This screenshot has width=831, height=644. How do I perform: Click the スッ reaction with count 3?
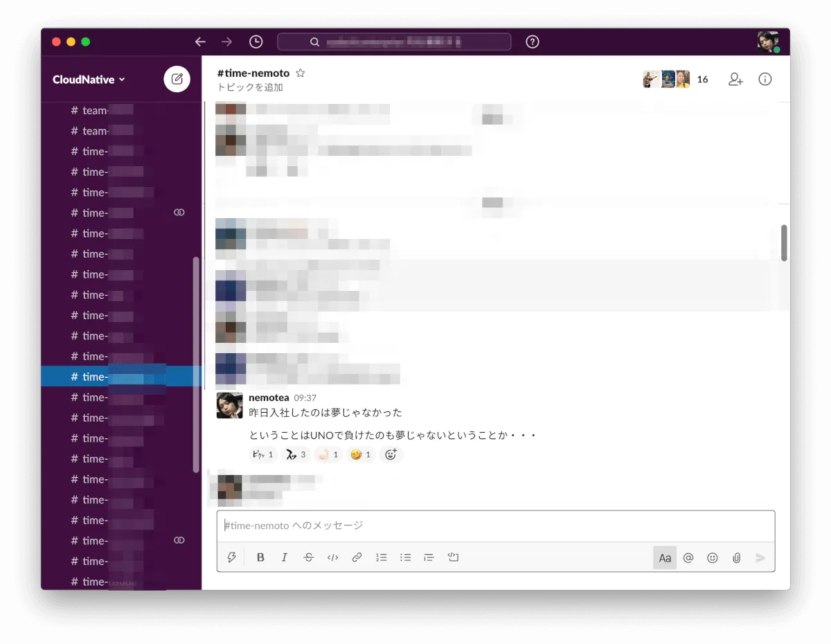296,455
